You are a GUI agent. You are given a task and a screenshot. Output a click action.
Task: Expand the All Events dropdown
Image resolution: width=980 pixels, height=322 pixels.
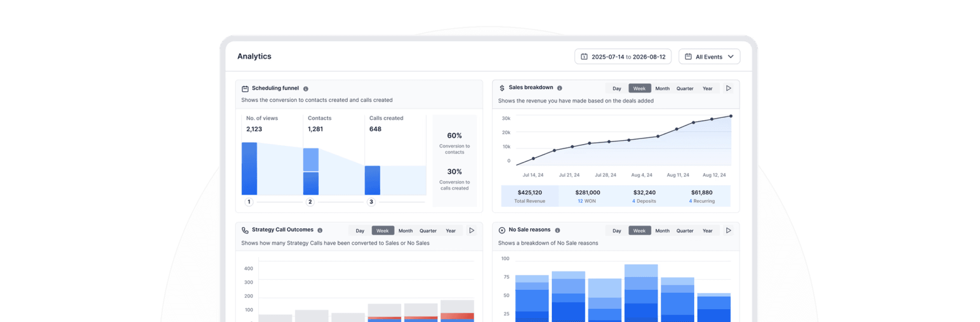(709, 57)
